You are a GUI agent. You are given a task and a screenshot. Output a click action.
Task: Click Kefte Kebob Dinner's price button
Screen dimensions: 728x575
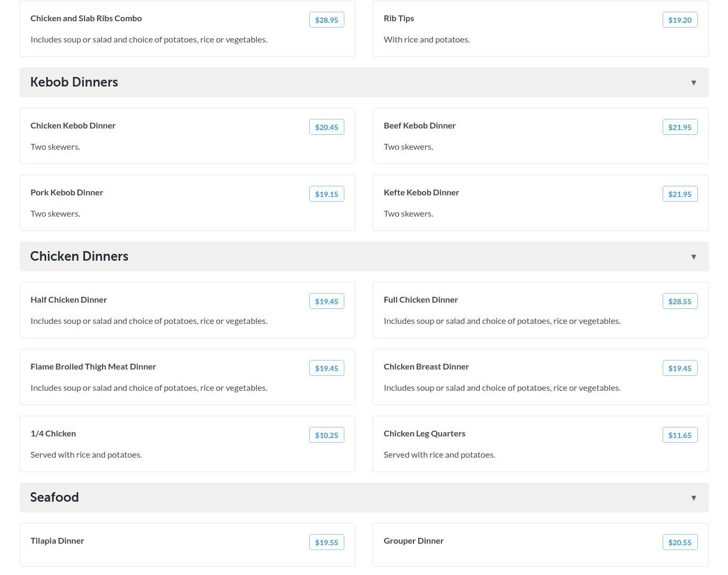(x=680, y=194)
